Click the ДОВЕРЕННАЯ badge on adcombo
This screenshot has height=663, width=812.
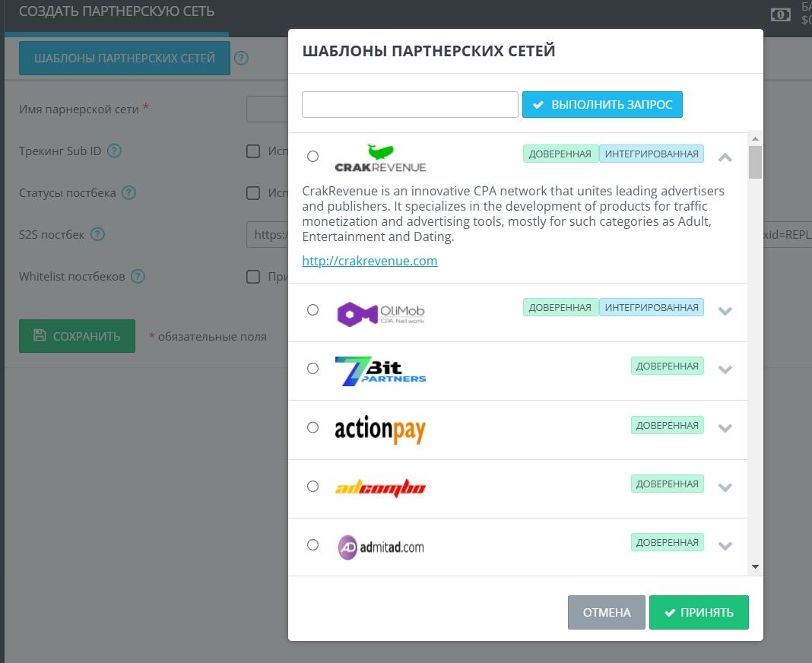coord(667,484)
